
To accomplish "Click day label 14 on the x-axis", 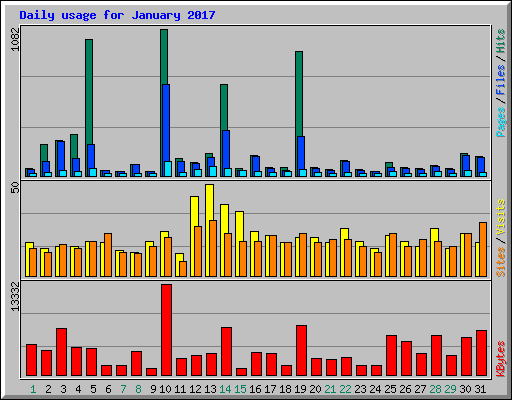I will pos(225,389).
